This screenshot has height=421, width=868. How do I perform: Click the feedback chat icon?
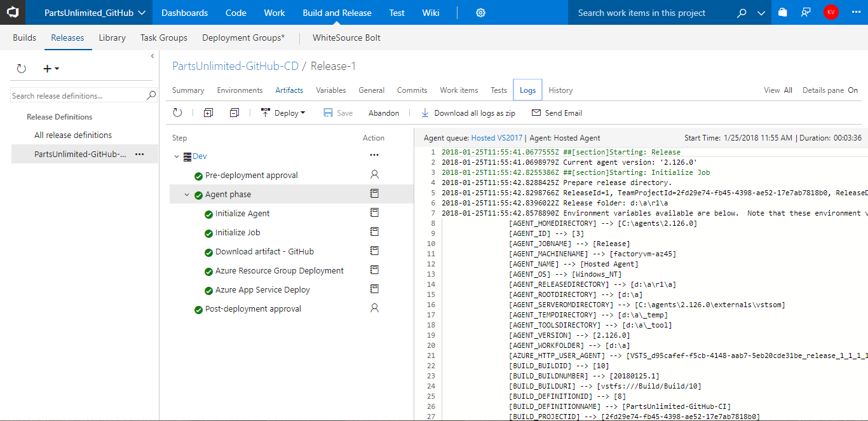point(806,13)
